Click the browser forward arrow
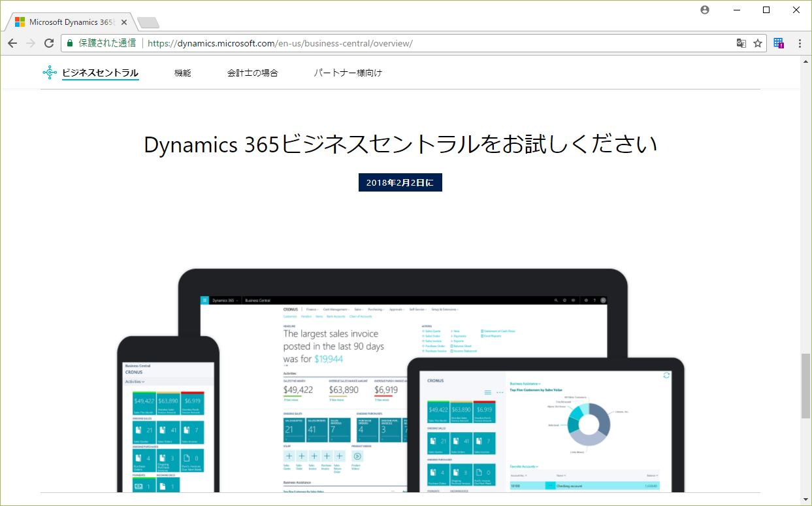 [x=30, y=43]
